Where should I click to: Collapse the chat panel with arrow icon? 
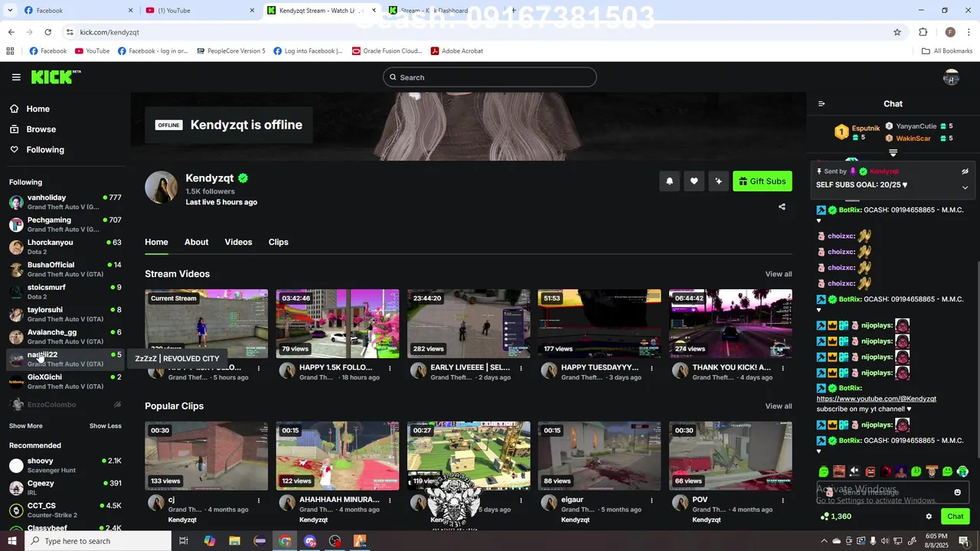(822, 104)
